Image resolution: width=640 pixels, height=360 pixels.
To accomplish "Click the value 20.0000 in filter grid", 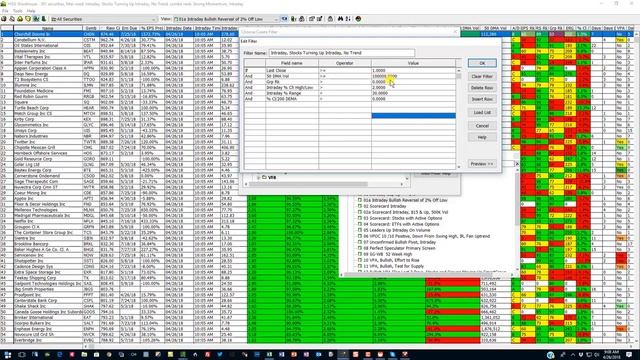I will click(x=413, y=93).
